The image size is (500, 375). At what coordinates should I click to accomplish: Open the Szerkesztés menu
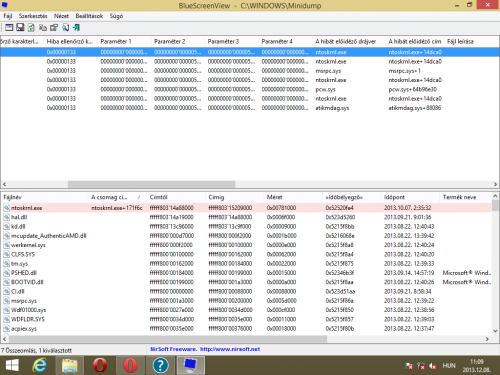coord(33,16)
